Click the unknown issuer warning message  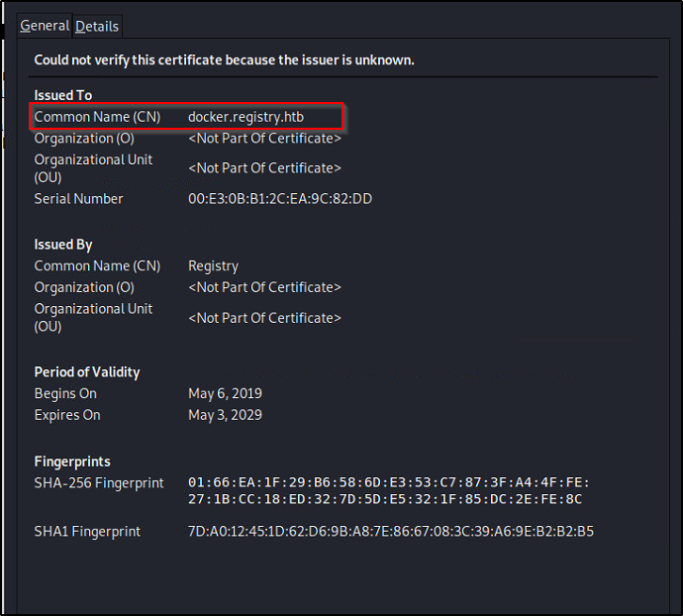pos(224,60)
